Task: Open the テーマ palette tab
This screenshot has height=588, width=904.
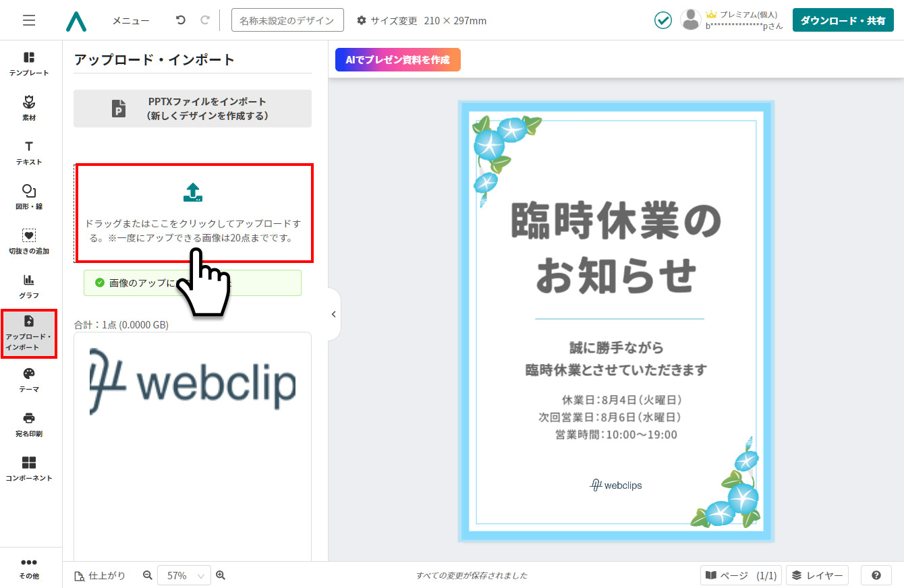Action: (29, 380)
